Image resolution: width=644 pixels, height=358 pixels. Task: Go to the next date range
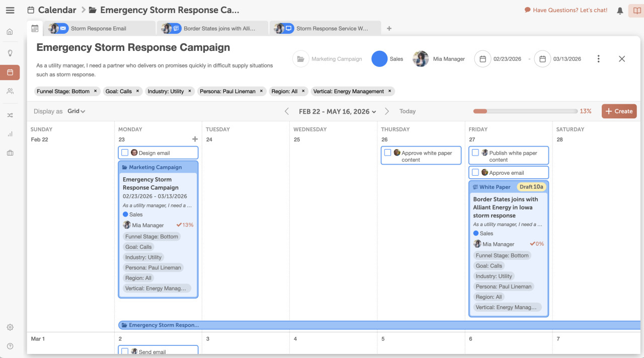pos(387,111)
